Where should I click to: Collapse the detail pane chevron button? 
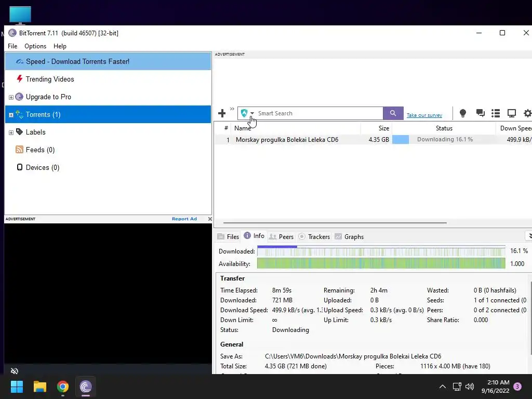point(529,236)
